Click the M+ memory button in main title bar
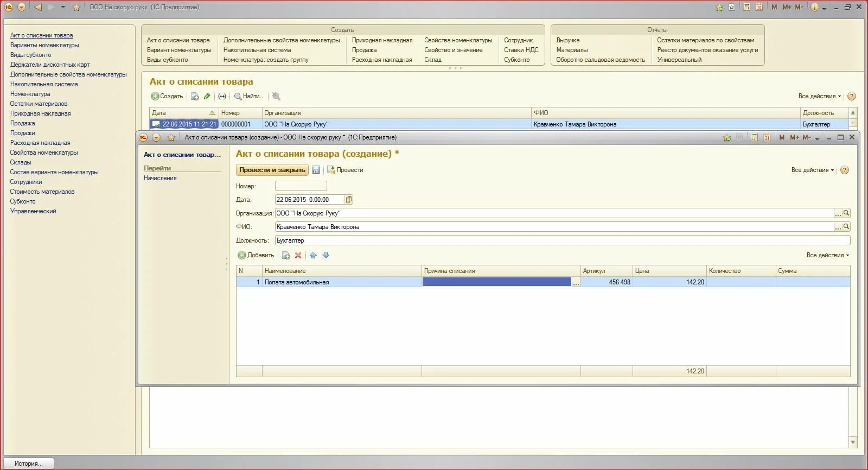Screen dimensions: 868x470 [787, 7]
